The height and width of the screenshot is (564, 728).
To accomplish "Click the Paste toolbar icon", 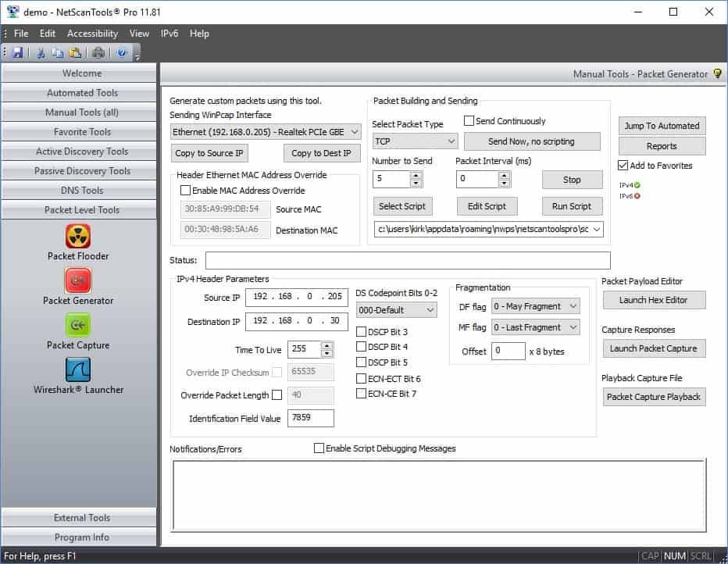I will tap(75, 53).
